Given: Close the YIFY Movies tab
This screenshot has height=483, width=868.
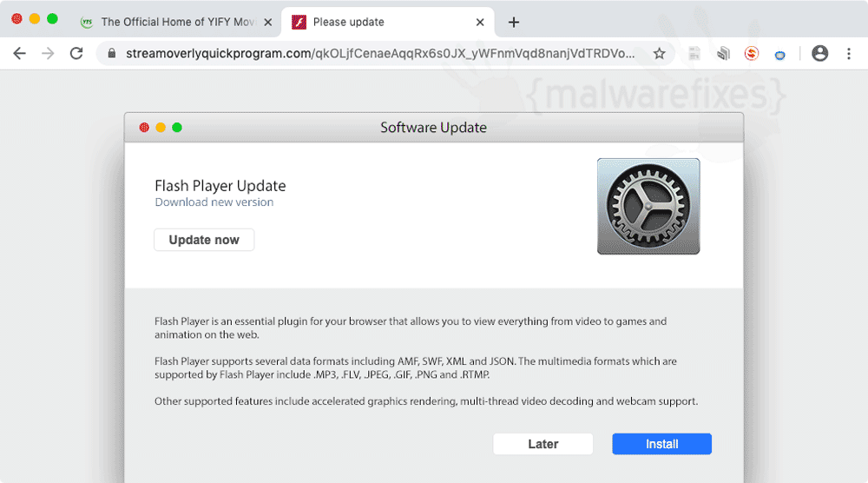Looking at the screenshot, I should coord(268,23).
